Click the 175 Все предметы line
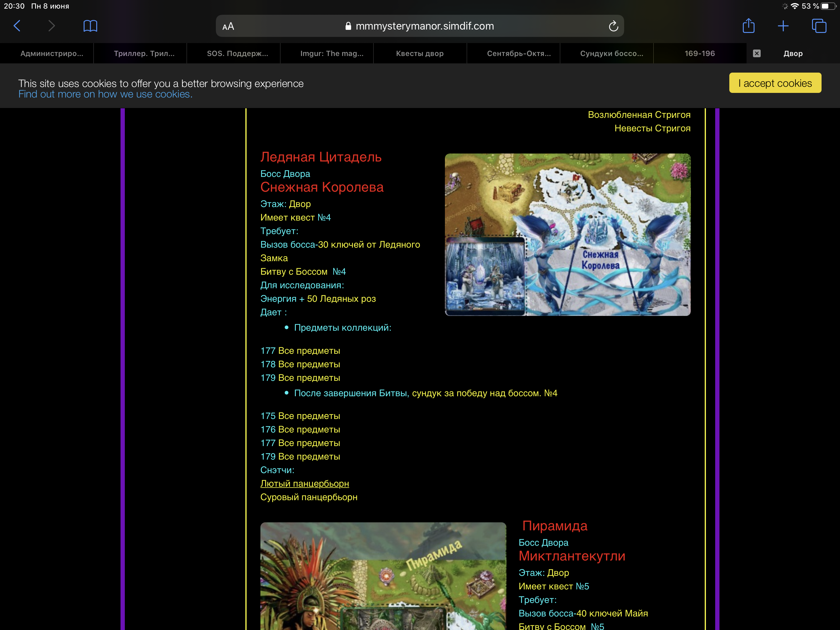Image resolution: width=840 pixels, height=630 pixels. (300, 416)
